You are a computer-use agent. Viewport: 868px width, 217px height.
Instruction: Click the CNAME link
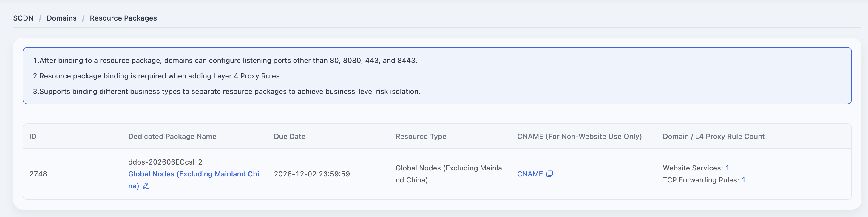pyautogui.click(x=530, y=174)
